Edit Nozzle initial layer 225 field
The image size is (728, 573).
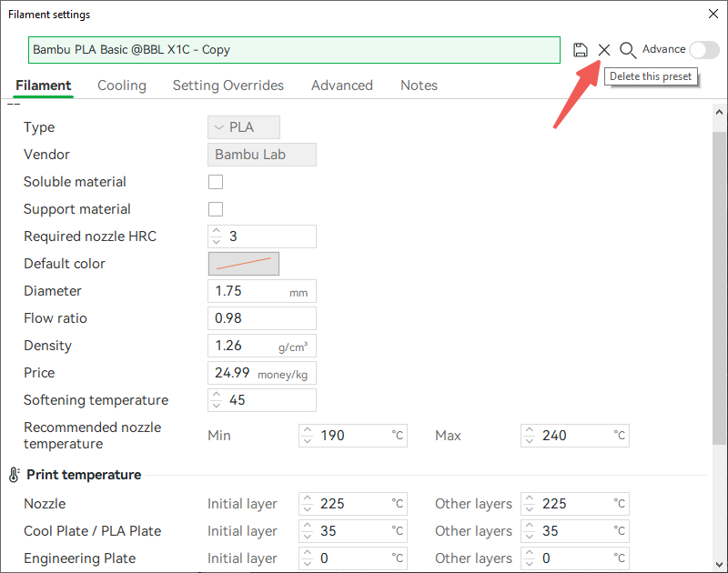(x=353, y=504)
